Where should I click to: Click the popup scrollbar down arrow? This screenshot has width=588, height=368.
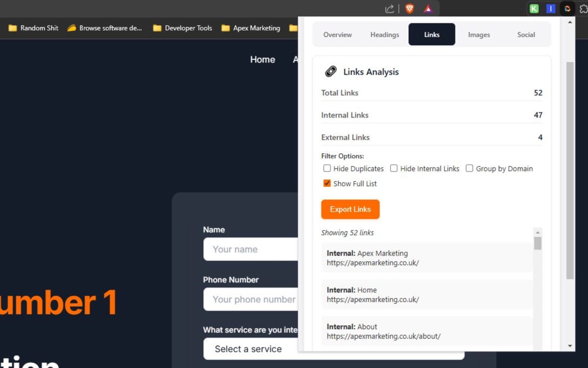tap(570, 346)
